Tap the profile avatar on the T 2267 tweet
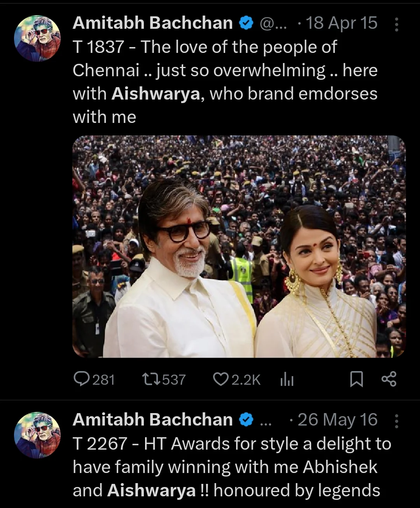 (x=37, y=435)
